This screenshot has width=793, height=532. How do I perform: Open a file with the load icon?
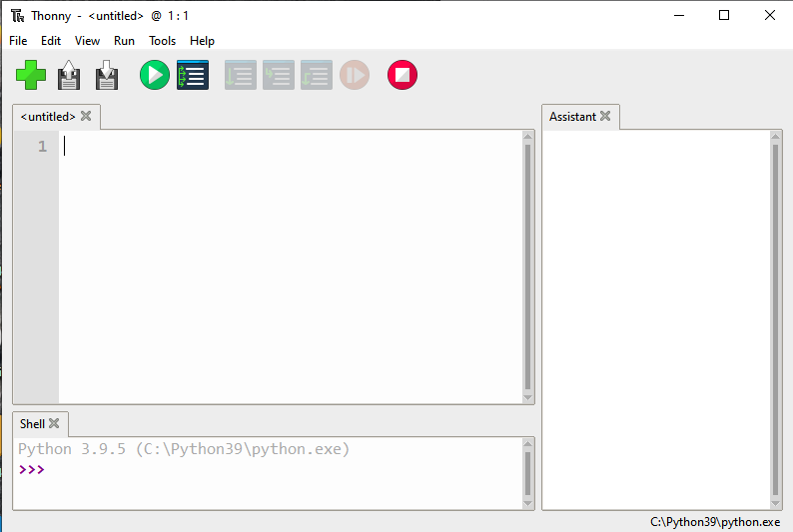click(69, 75)
